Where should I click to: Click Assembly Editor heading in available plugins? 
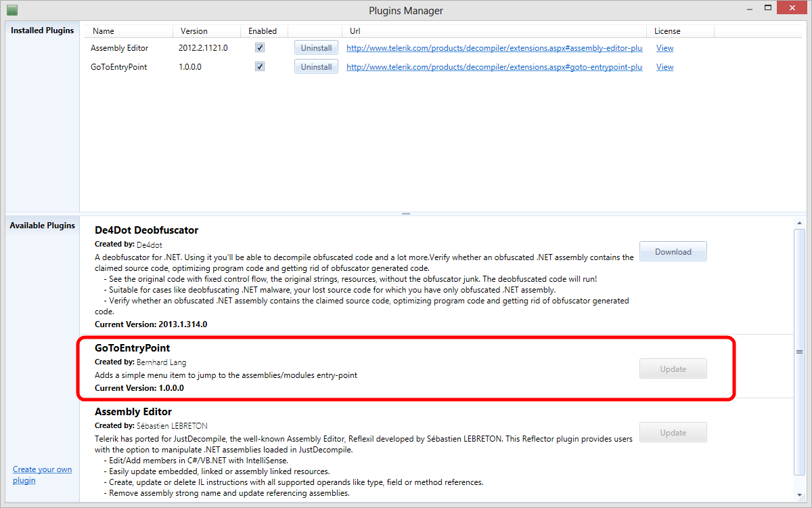[133, 412]
